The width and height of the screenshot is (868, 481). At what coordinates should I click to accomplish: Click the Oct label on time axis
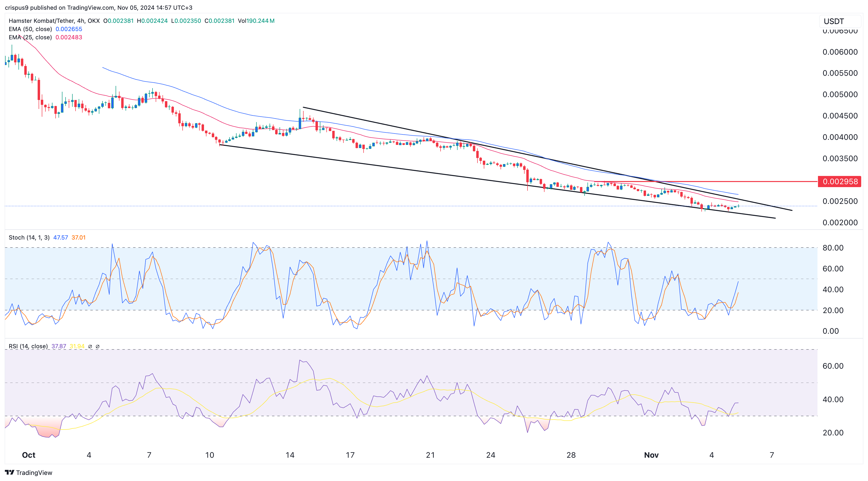point(29,455)
